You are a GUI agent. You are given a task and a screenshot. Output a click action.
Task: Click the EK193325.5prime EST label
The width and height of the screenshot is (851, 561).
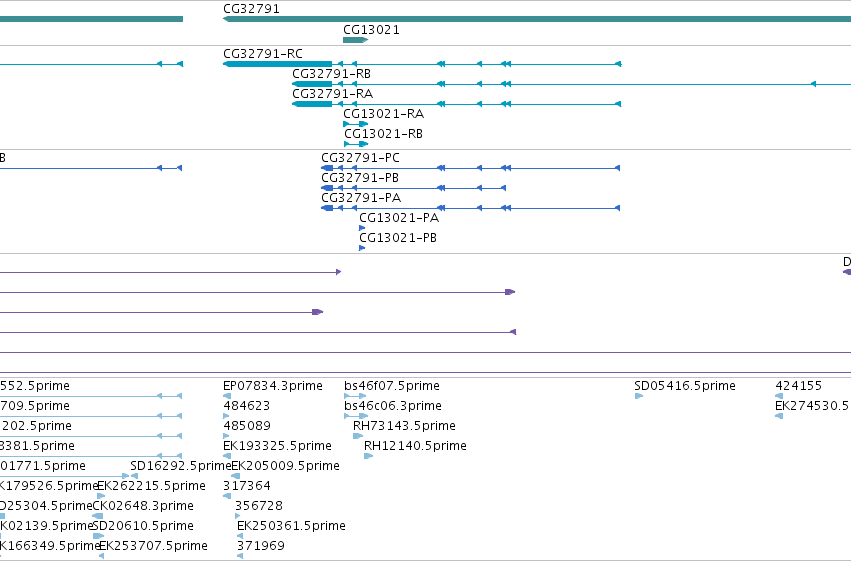tap(277, 446)
